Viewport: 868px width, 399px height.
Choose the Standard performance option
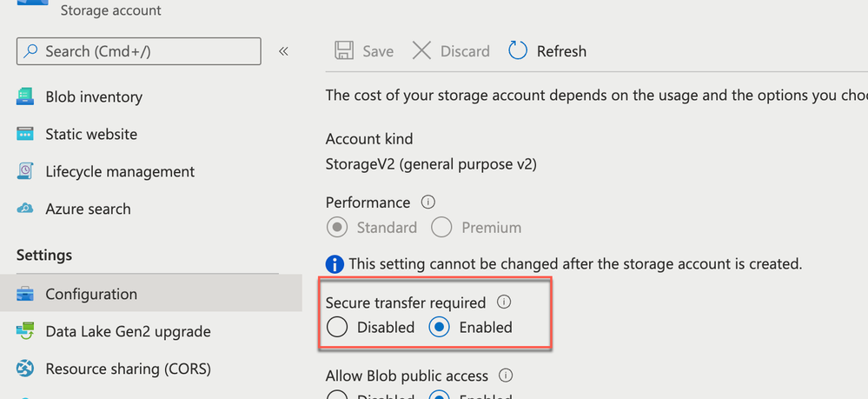coord(336,228)
